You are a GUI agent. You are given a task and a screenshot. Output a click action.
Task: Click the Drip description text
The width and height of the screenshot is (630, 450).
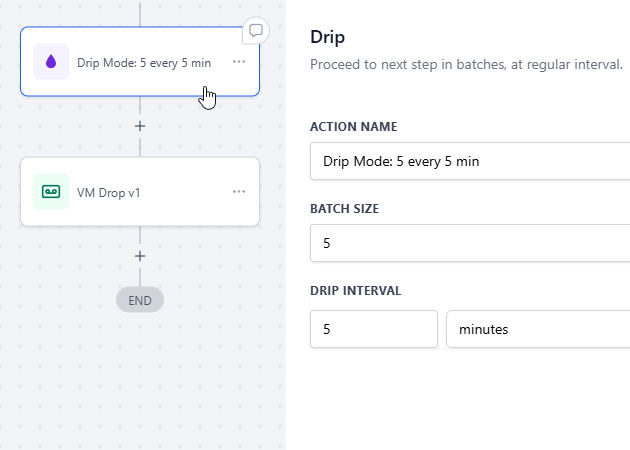(x=466, y=64)
